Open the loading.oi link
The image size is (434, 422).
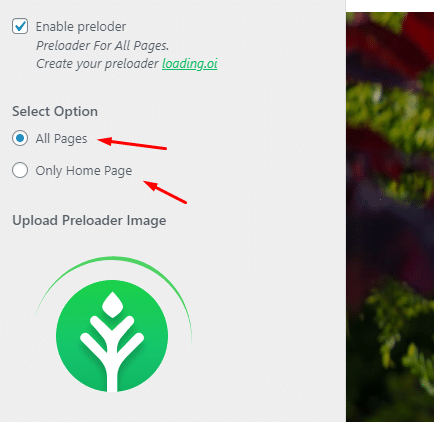(x=190, y=63)
